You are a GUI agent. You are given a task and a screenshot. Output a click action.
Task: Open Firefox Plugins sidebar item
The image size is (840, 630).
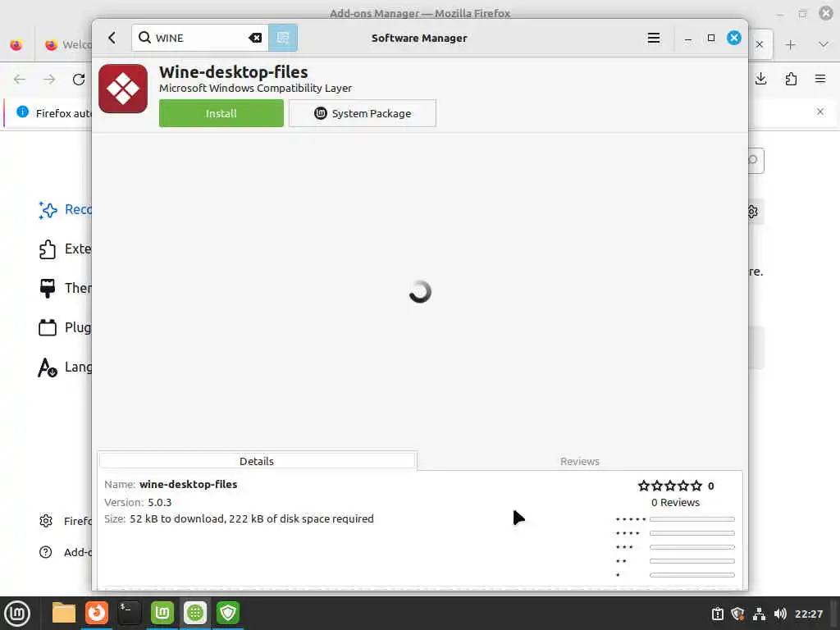click(64, 327)
